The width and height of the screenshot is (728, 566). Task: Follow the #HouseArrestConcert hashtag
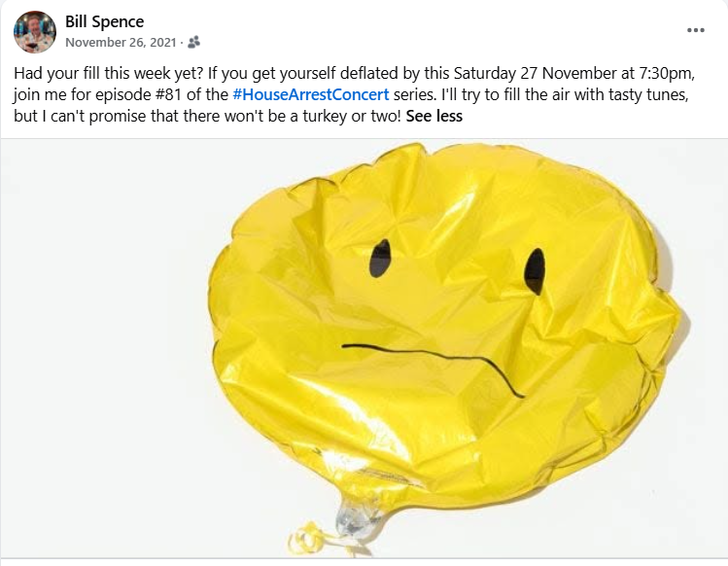311,94
